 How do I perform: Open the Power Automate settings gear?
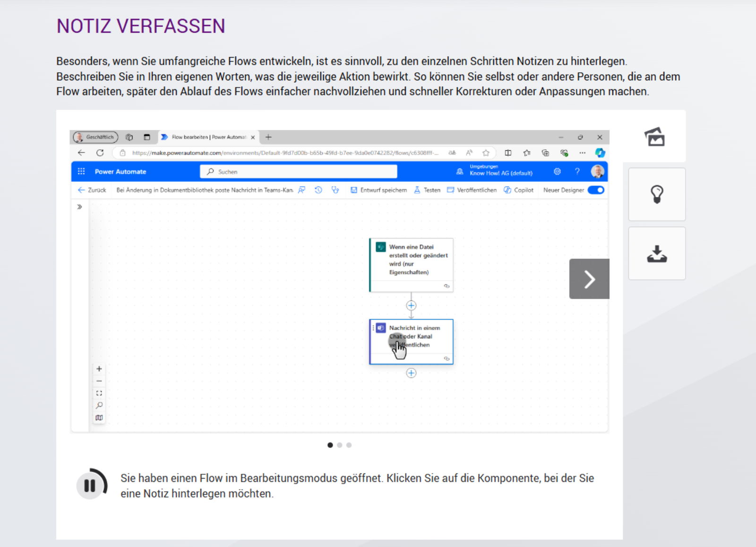pos(558,171)
